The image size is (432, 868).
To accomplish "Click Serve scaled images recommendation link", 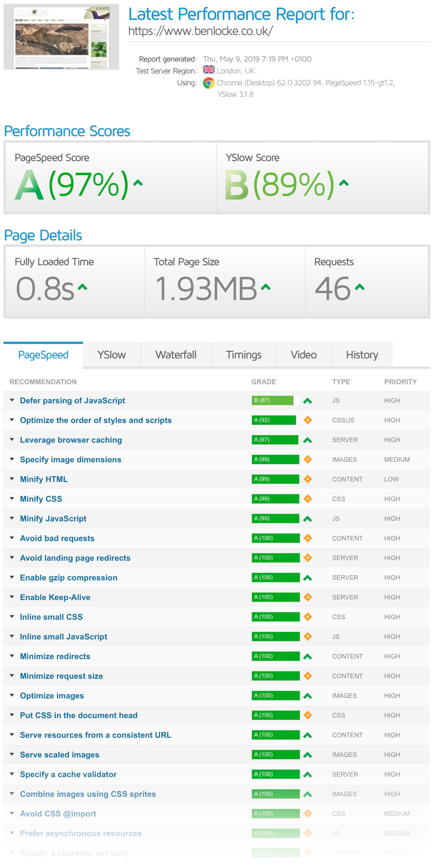I will (x=60, y=755).
